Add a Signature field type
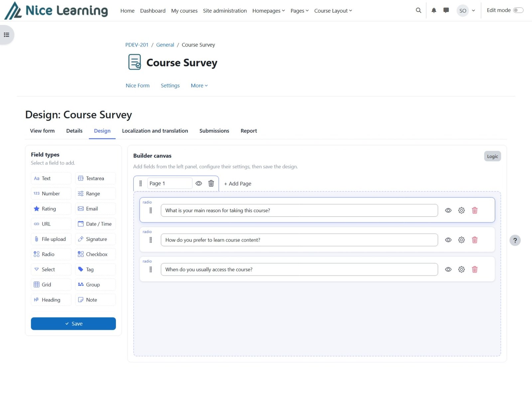The width and height of the screenshot is (532, 393). [x=95, y=239]
